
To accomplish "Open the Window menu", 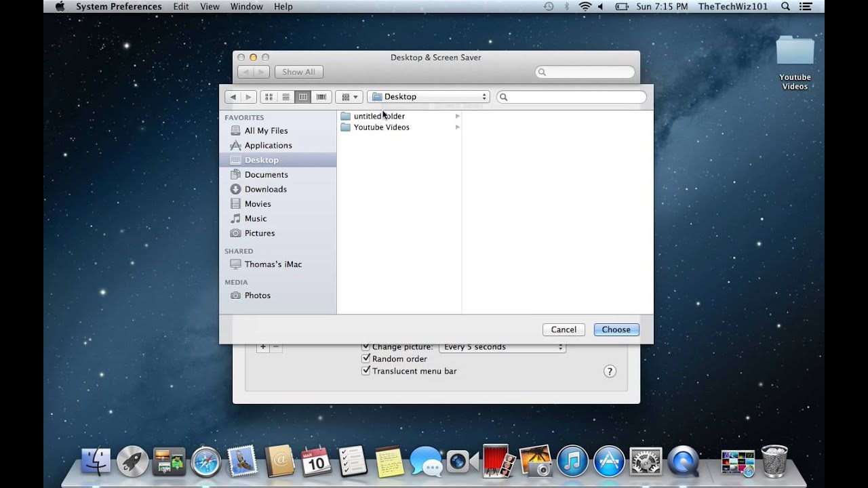I will [247, 7].
